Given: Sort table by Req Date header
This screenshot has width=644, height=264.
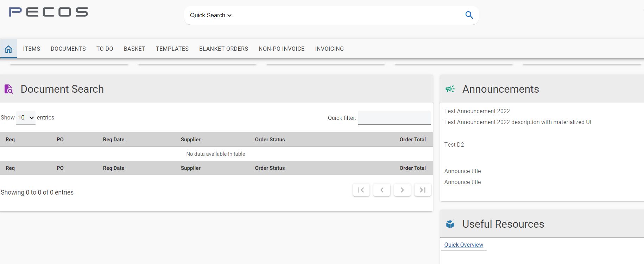Looking at the screenshot, I should coord(114,140).
